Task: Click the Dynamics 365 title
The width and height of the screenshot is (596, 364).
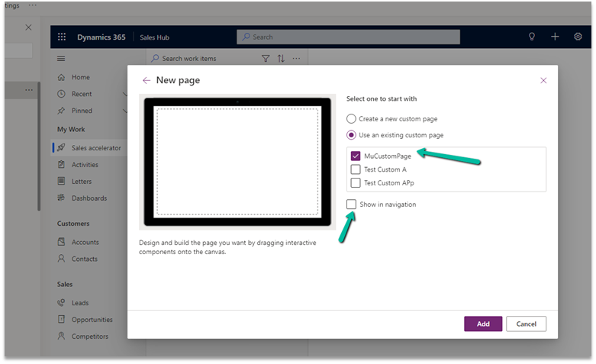Action: coord(101,37)
